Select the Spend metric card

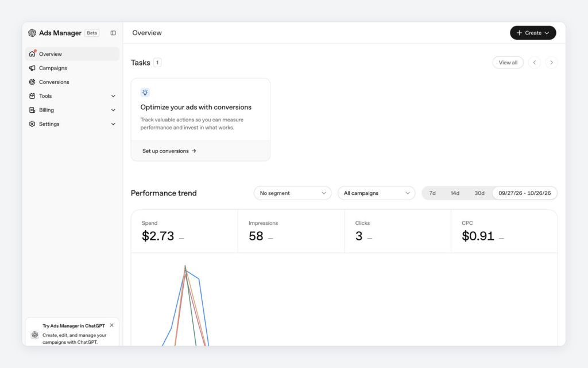coord(184,231)
